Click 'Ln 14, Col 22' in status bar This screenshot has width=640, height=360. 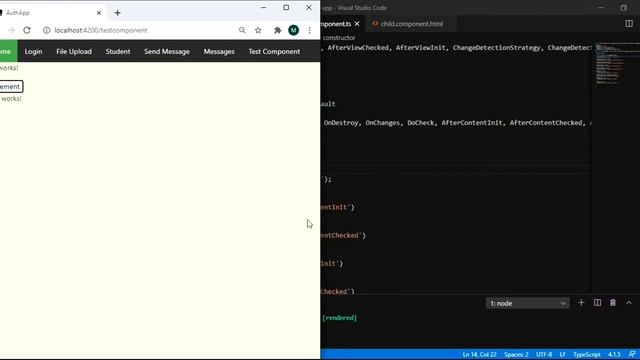point(479,355)
